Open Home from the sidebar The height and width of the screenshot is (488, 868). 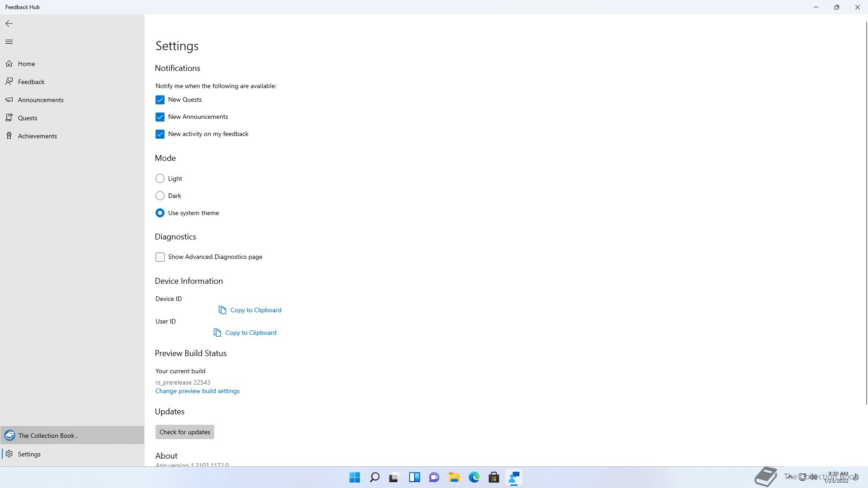pos(72,64)
